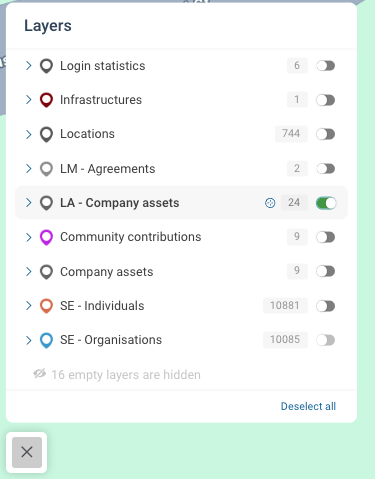The image size is (375, 479).
Task: Toggle the SE - Organisations layer switch
Action: [326, 340]
